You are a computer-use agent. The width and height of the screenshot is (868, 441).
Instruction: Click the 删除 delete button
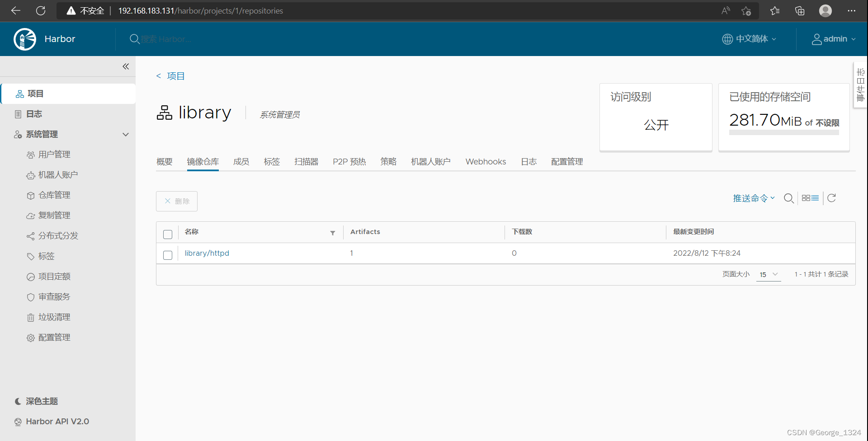coord(177,201)
